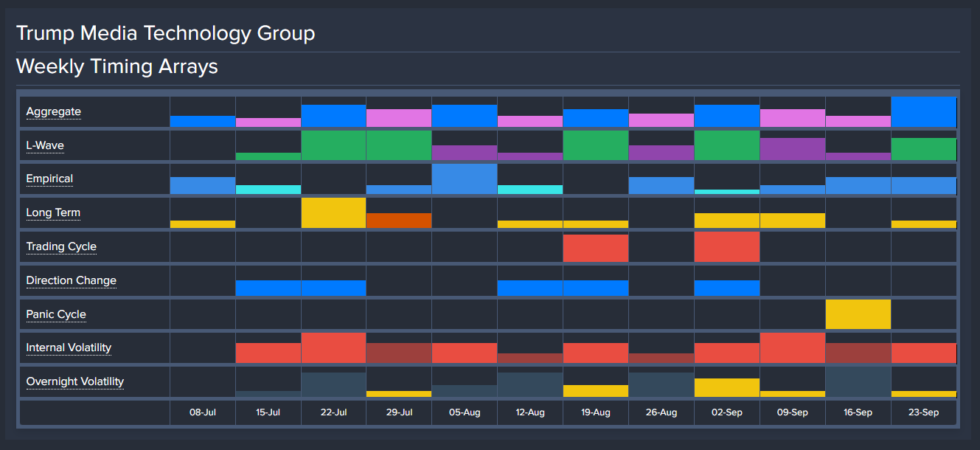
Task: Open the Panic Cycle row label
Action: [56, 315]
